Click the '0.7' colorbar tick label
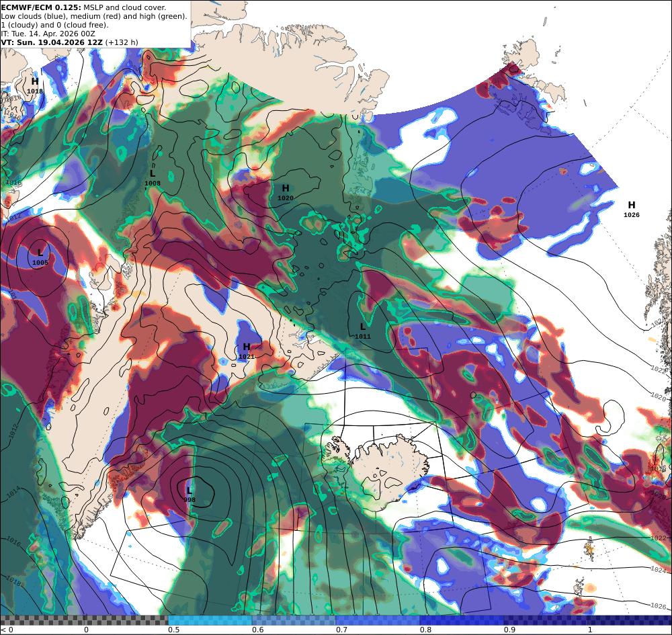The width and height of the screenshot is (672, 635). [341, 630]
